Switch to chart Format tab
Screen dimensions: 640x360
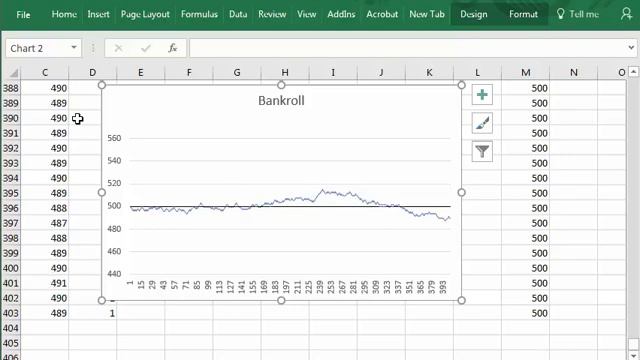[x=523, y=14]
